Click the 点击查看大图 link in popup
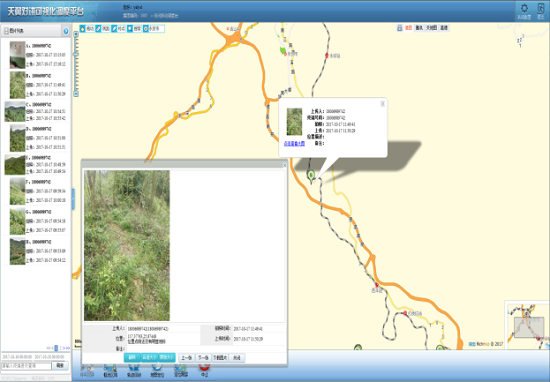550x382 pixels. coord(294,144)
